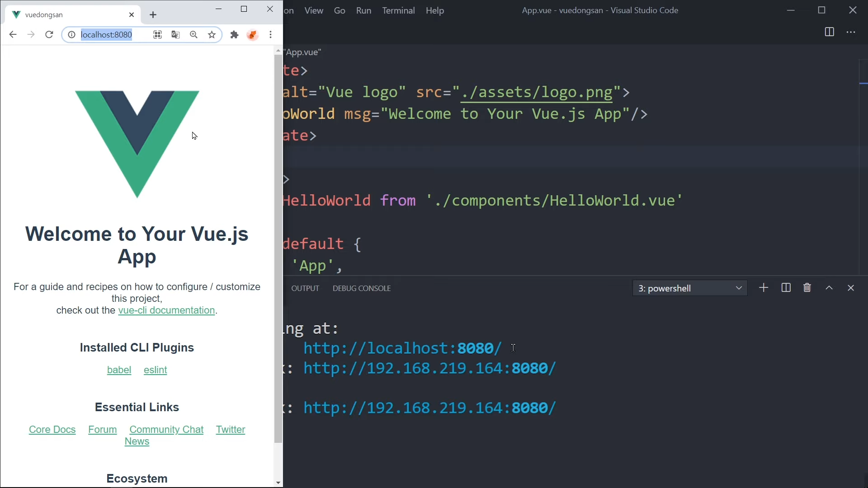
Task: Switch to the DEBUG CONSOLE tab
Action: (x=362, y=288)
